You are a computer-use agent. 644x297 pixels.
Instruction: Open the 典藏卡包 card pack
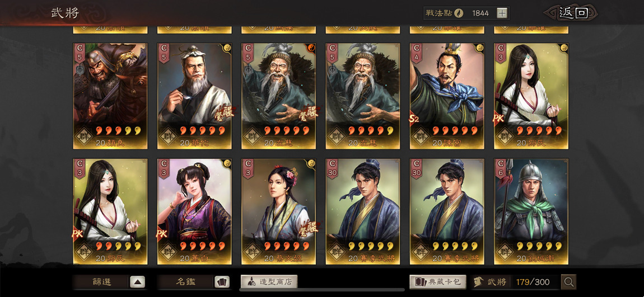click(438, 282)
